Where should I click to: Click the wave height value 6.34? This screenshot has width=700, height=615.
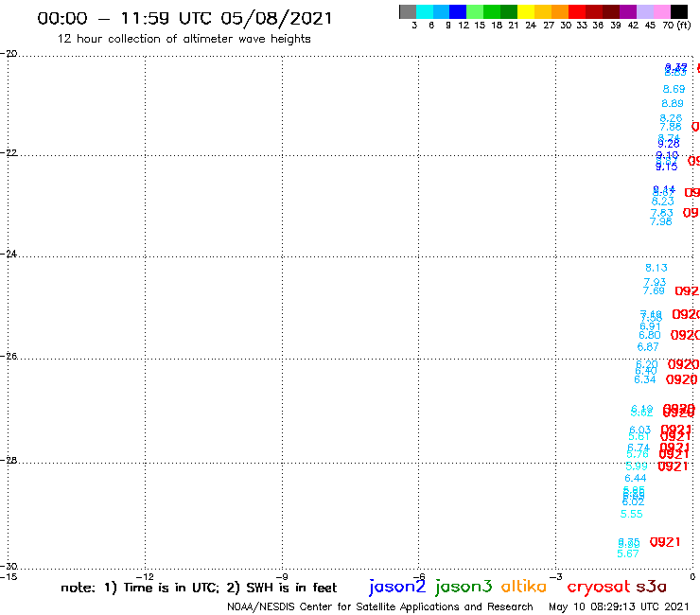pos(644,379)
